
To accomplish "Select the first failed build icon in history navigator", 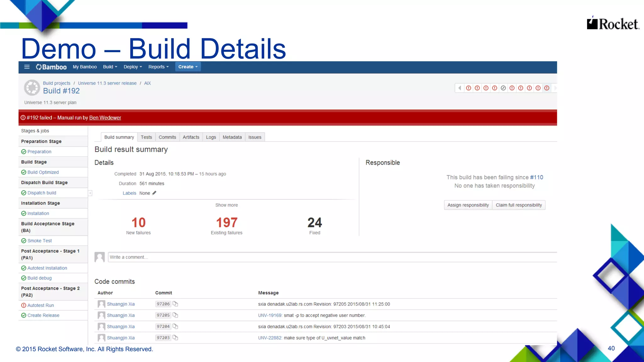I will [469, 88].
